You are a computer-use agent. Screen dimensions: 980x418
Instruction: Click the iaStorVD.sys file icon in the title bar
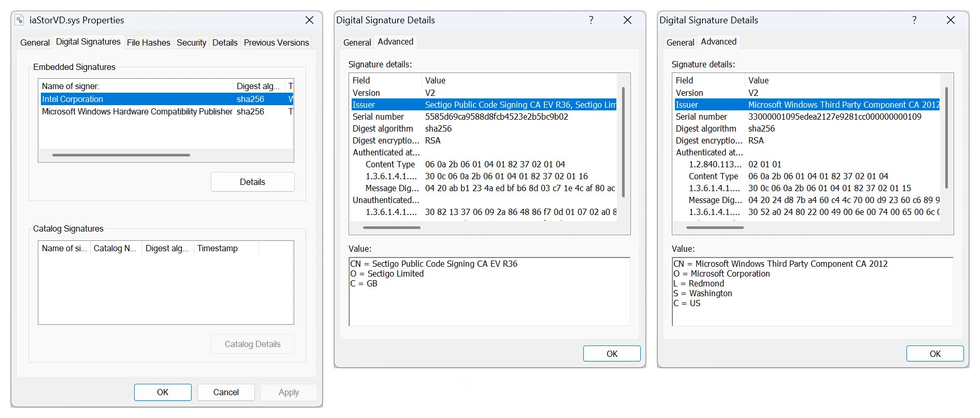(19, 20)
